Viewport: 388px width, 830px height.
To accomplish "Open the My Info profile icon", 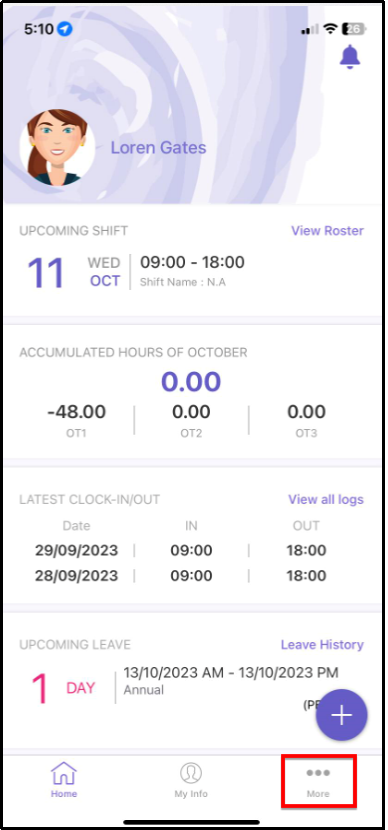I will coord(191,773).
